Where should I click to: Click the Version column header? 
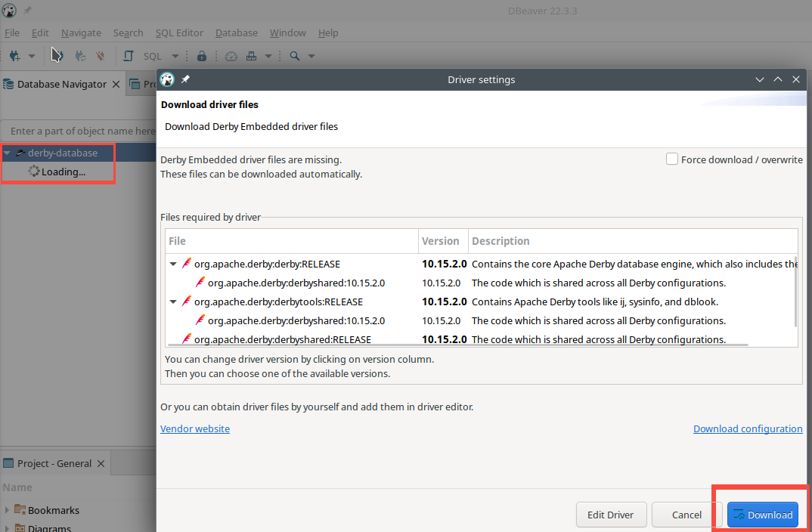pyautogui.click(x=443, y=241)
